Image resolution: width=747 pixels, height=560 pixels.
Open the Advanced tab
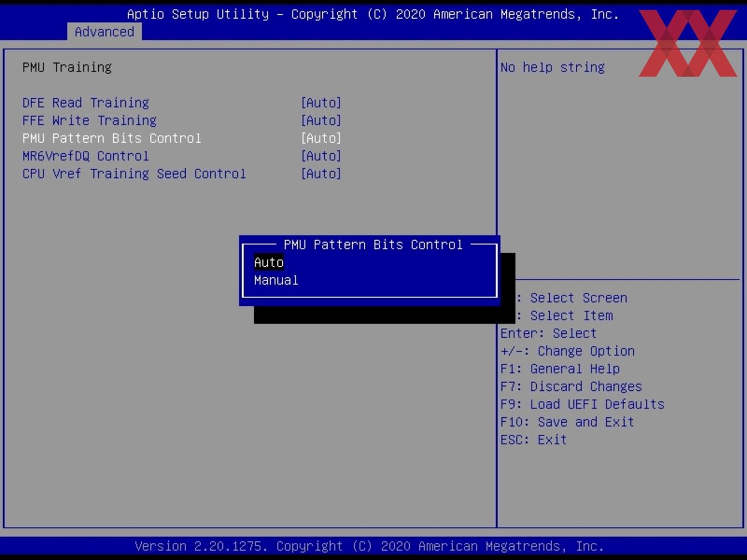104,32
